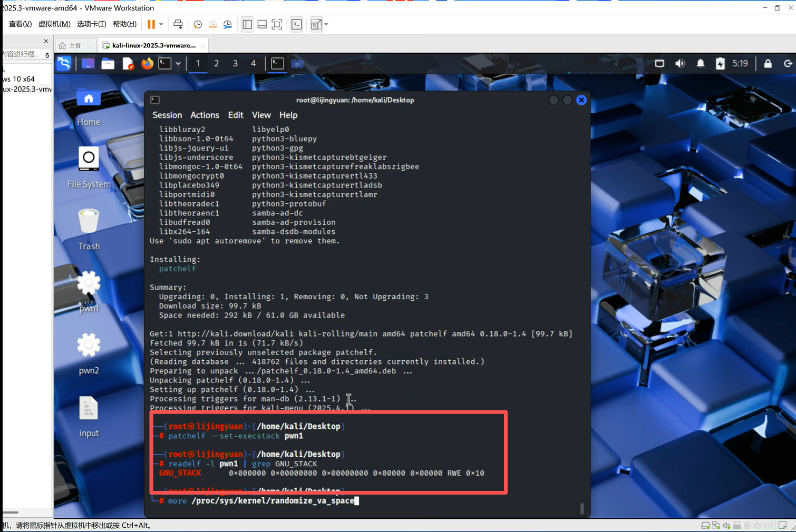The width and height of the screenshot is (796, 532).
Task: Switch to workspace 2
Action: [216, 63]
